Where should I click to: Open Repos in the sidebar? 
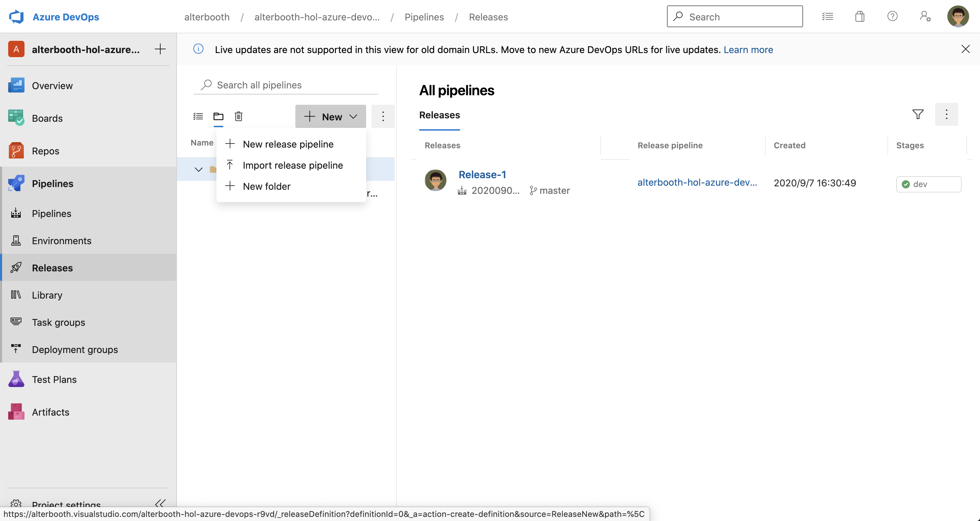coord(45,151)
